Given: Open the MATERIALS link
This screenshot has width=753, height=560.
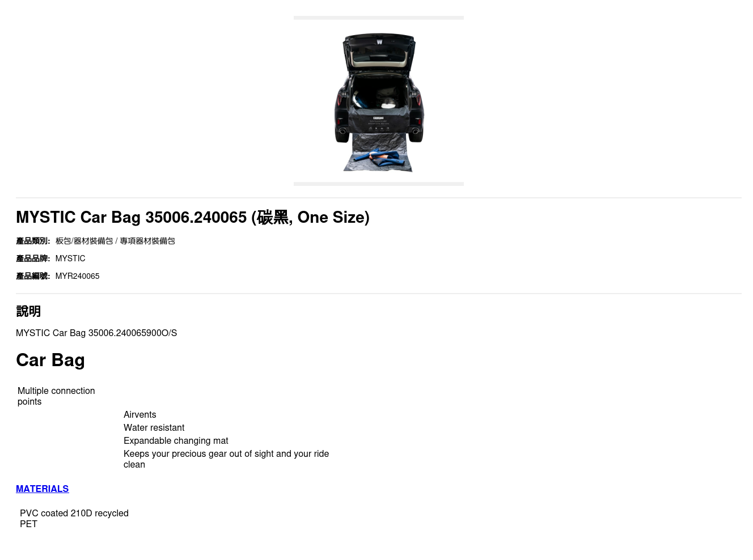Looking at the screenshot, I should (x=42, y=489).
